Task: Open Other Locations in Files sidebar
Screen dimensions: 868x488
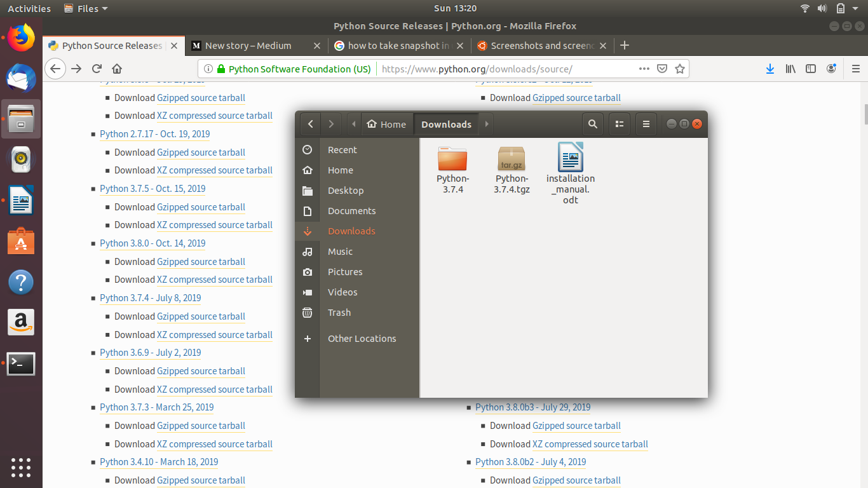Action: [x=357, y=339]
